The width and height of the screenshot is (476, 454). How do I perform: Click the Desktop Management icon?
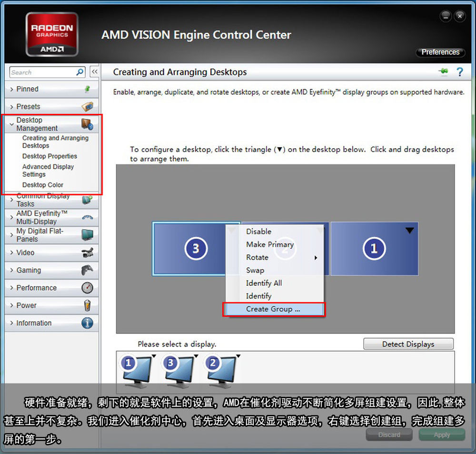pos(87,124)
